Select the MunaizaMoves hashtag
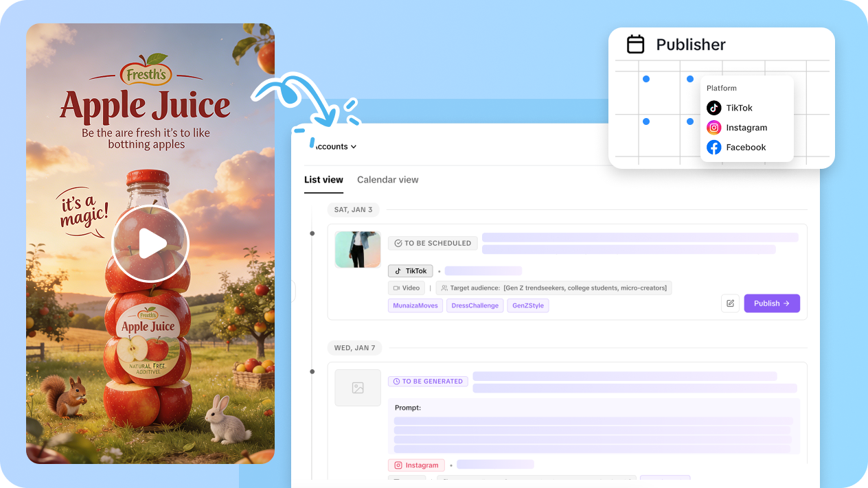The height and width of the screenshot is (488, 868). point(415,305)
